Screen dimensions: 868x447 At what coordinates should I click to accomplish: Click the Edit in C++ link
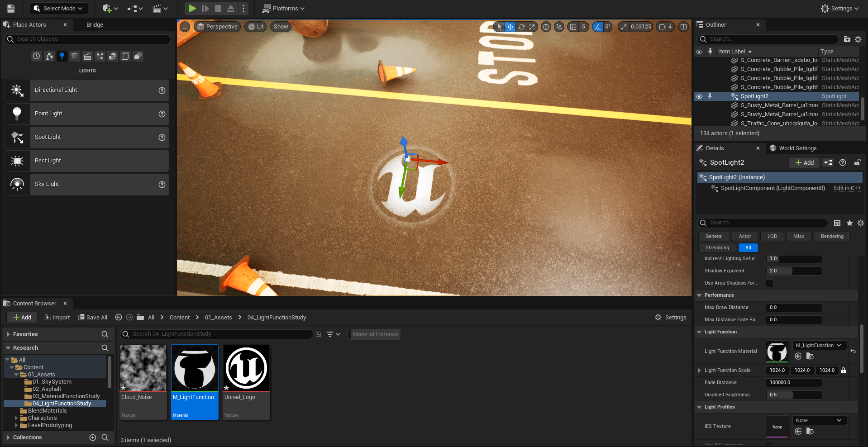pyautogui.click(x=847, y=188)
